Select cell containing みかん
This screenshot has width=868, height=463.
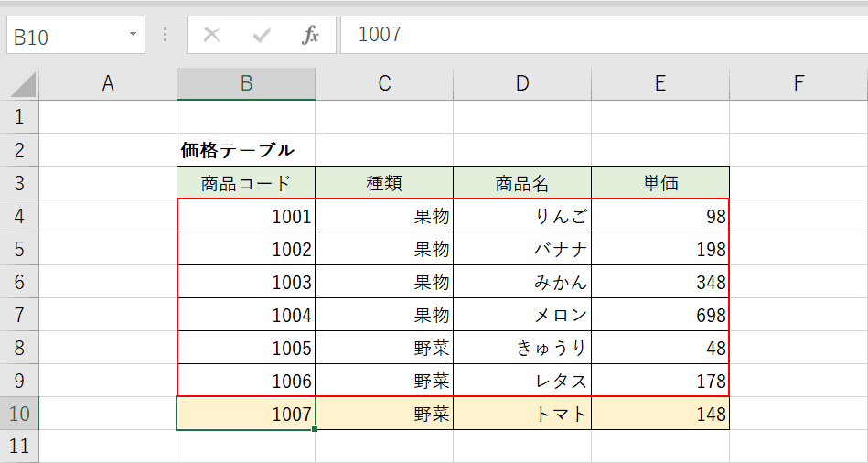tap(522, 282)
